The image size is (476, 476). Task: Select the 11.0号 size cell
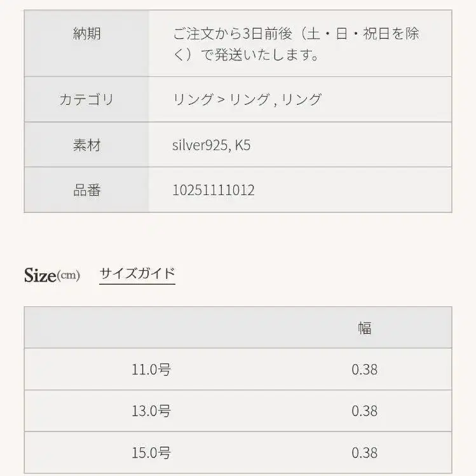[x=151, y=369]
